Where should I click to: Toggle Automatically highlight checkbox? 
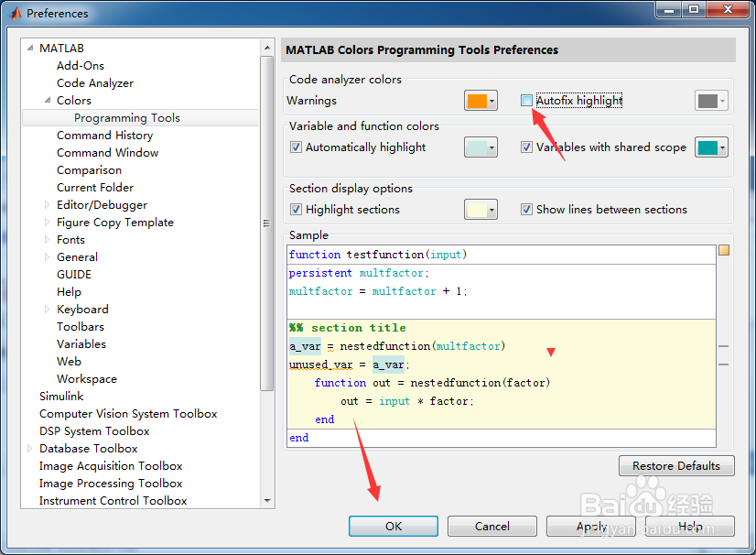[296, 147]
